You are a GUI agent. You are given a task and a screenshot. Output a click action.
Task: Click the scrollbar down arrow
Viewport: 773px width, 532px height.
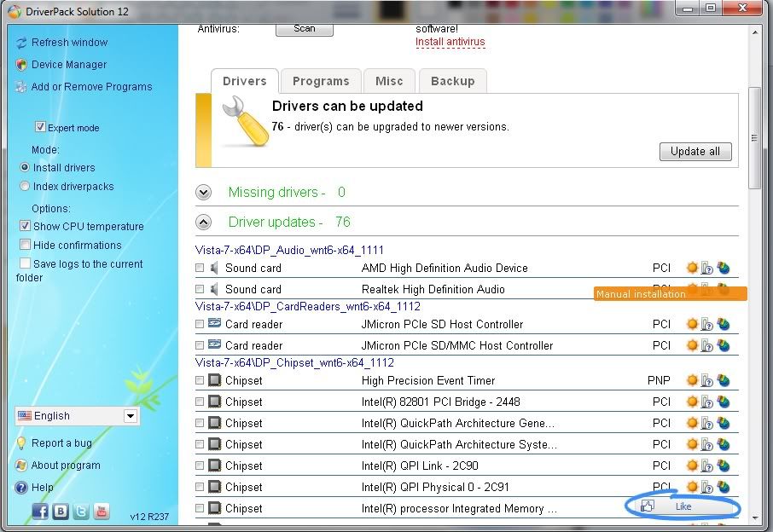coord(755,518)
